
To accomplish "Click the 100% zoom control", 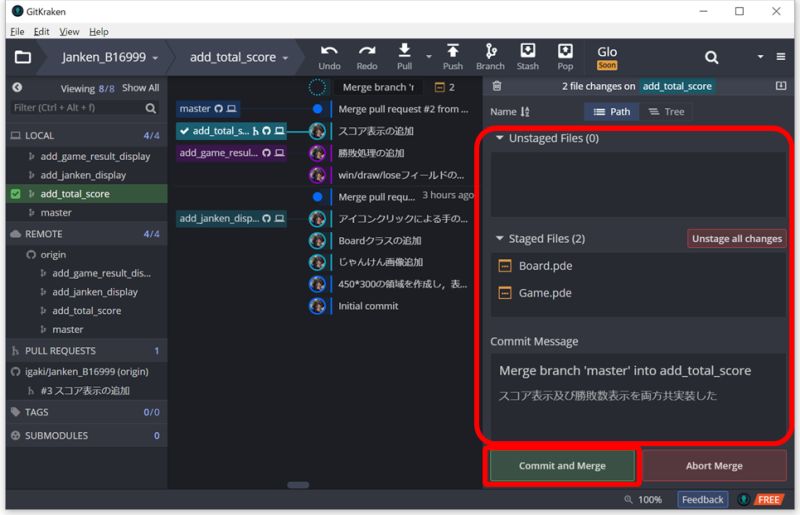I will 643,499.
